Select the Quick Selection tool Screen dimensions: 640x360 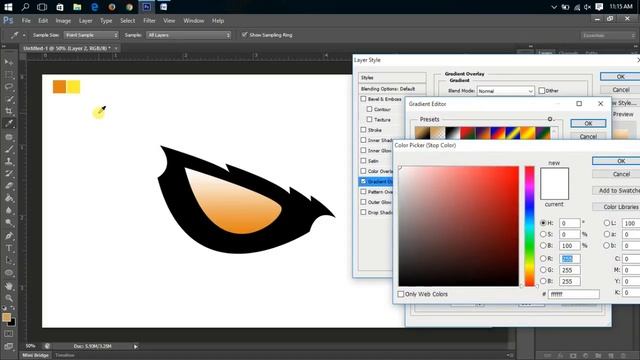point(9,99)
